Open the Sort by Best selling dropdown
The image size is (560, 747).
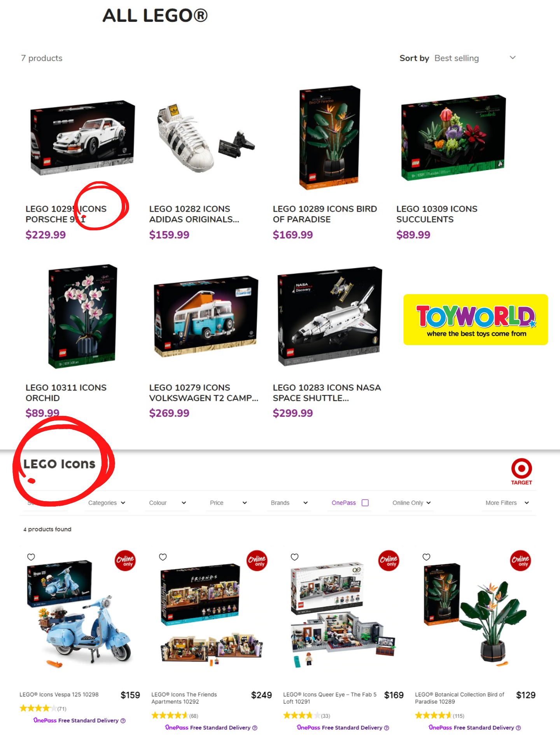475,58
